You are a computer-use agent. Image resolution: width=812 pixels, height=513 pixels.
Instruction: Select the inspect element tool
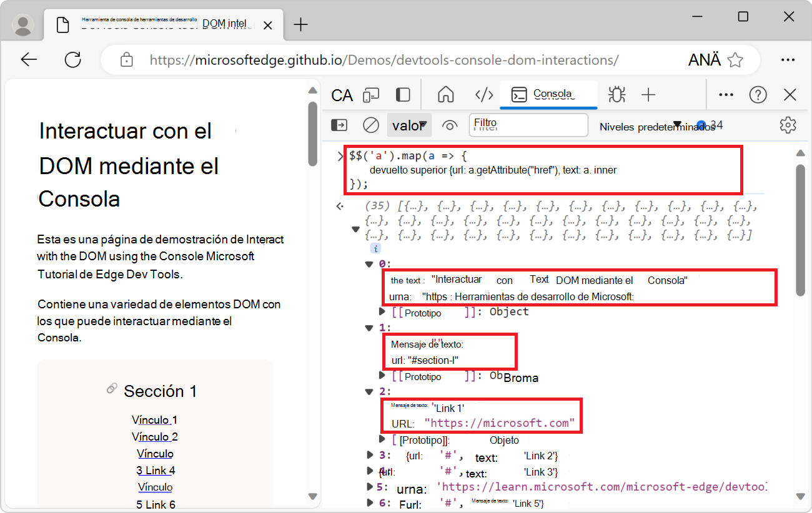pyautogui.click(x=342, y=95)
